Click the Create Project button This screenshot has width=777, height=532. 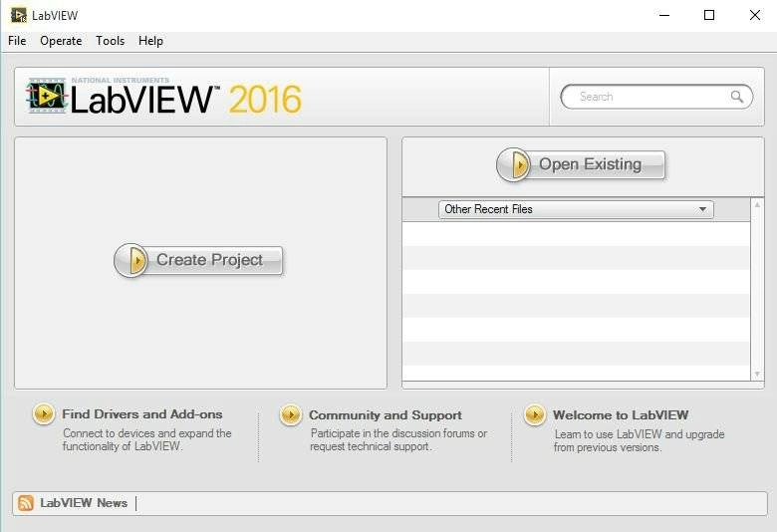point(198,260)
